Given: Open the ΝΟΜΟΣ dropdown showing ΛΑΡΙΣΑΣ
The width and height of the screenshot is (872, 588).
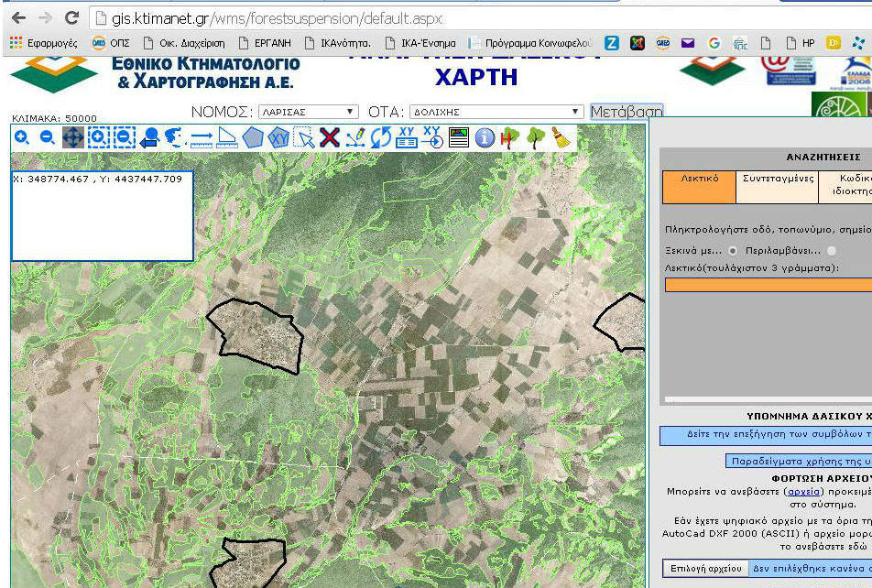Looking at the screenshot, I should 308,112.
